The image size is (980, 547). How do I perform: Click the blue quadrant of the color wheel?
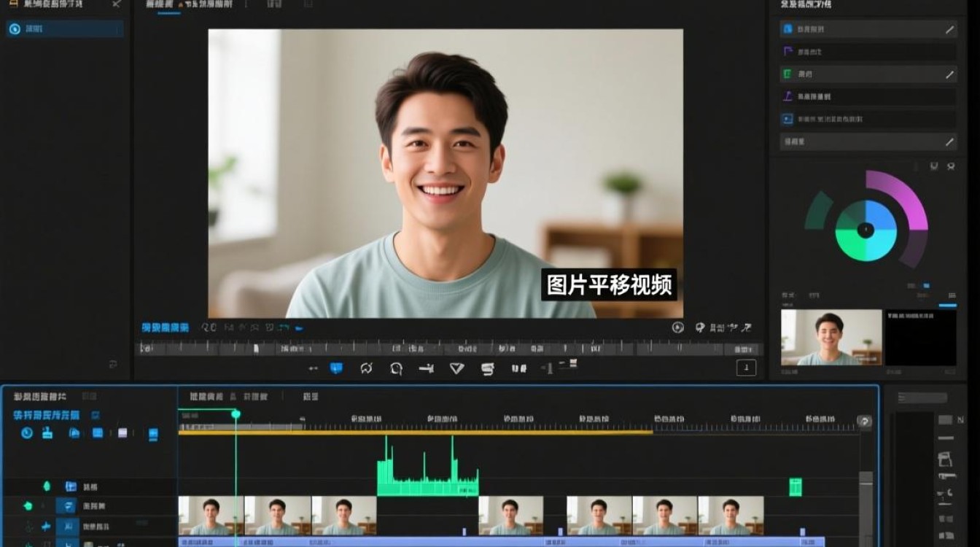tap(882, 215)
